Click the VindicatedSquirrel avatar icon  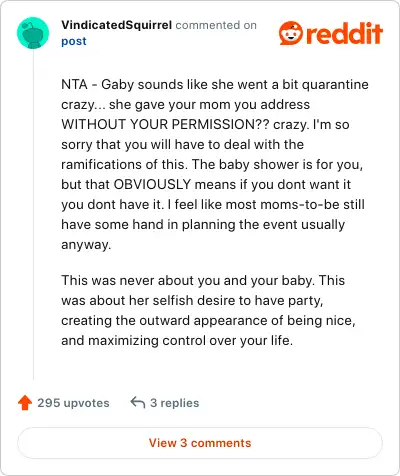click(33, 33)
